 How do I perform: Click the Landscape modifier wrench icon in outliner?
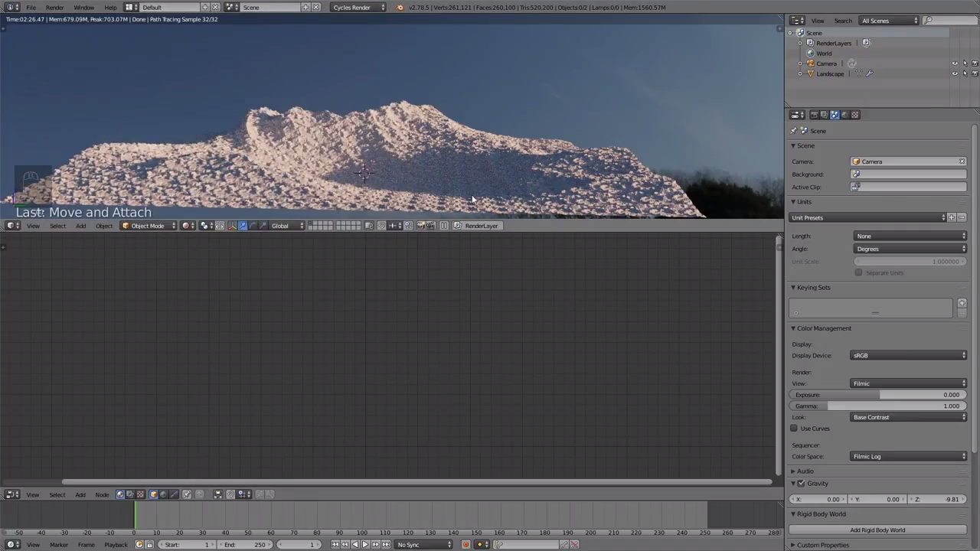pyautogui.click(x=870, y=73)
